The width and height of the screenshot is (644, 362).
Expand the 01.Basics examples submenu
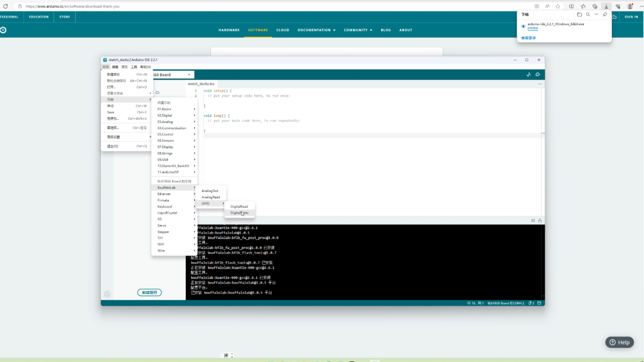[175, 109]
